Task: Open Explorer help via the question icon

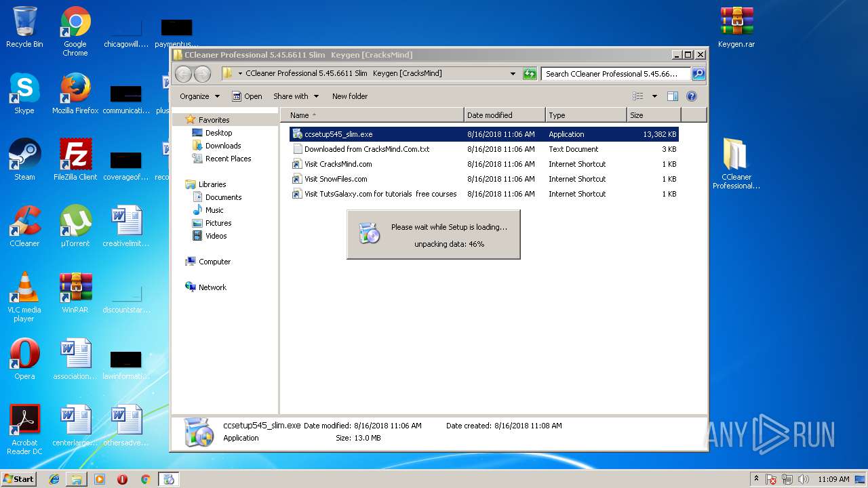Action: pyautogui.click(x=692, y=96)
